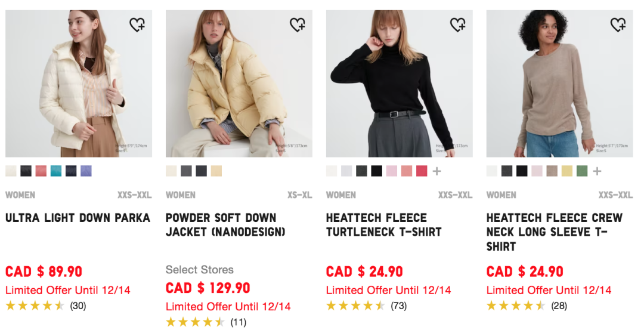Select black swatch on Heattech Fleece Turtleneck
The height and width of the screenshot is (330, 644).
(376, 171)
